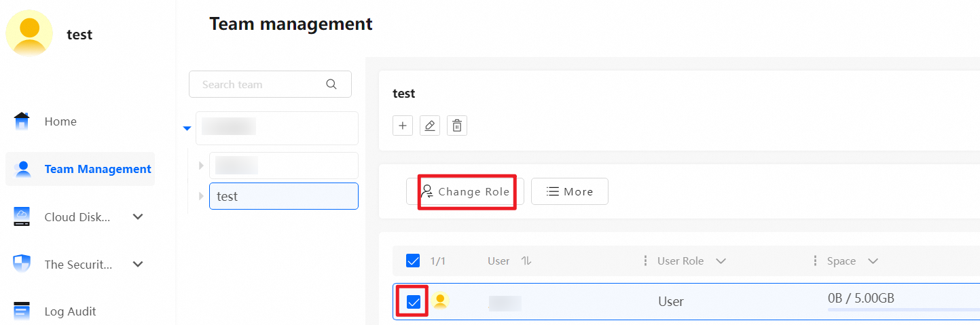This screenshot has height=325, width=980.
Task: Collapse the root team tree node
Action: coord(187,128)
